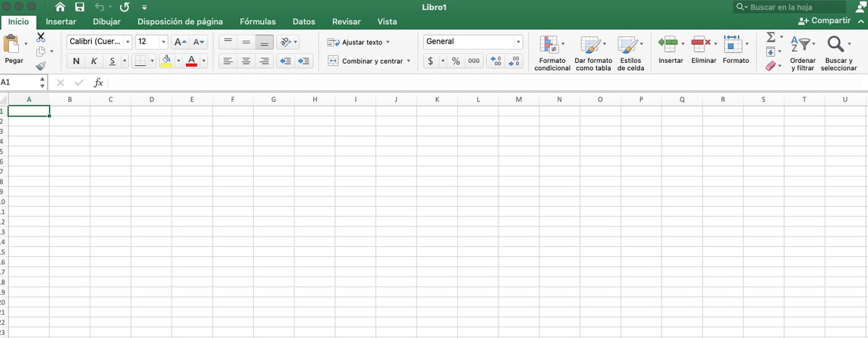Image resolution: width=868 pixels, height=338 pixels.
Task: Toggle bold (N) formatting
Action: pyautogui.click(x=76, y=61)
